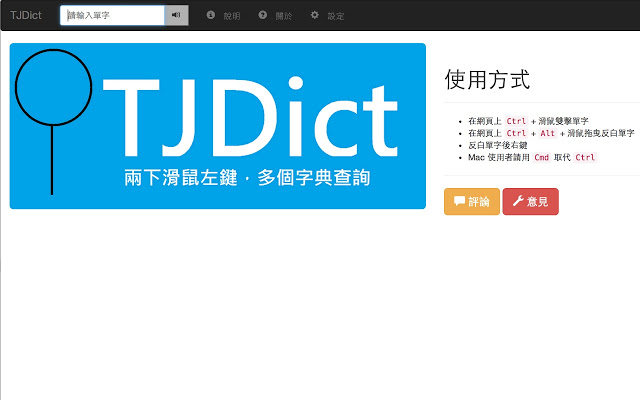
Task: Go to the 設定 settings page
Action: click(336, 16)
